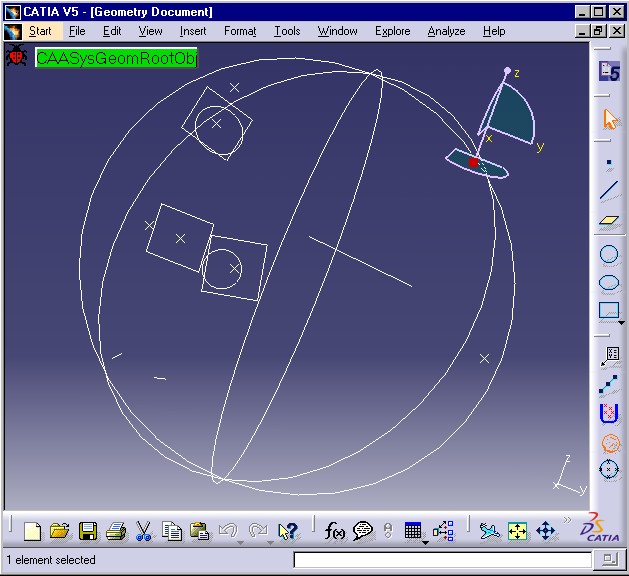Screen dimensions: 629x576
Task: Click the workbench icon at top of right toolbar
Action: (x=609, y=71)
